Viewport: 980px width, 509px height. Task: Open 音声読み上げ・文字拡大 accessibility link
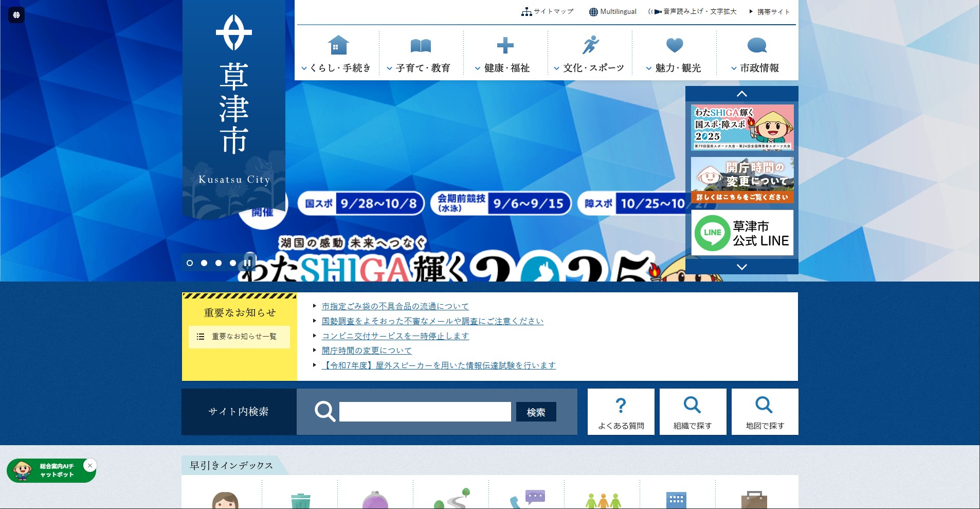pos(692,11)
